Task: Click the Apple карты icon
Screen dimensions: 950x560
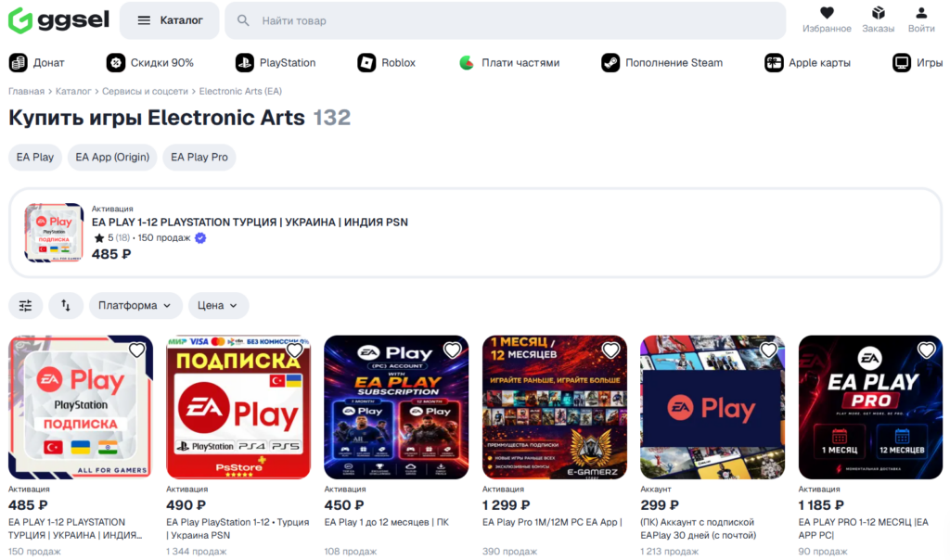Action: (x=774, y=62)
